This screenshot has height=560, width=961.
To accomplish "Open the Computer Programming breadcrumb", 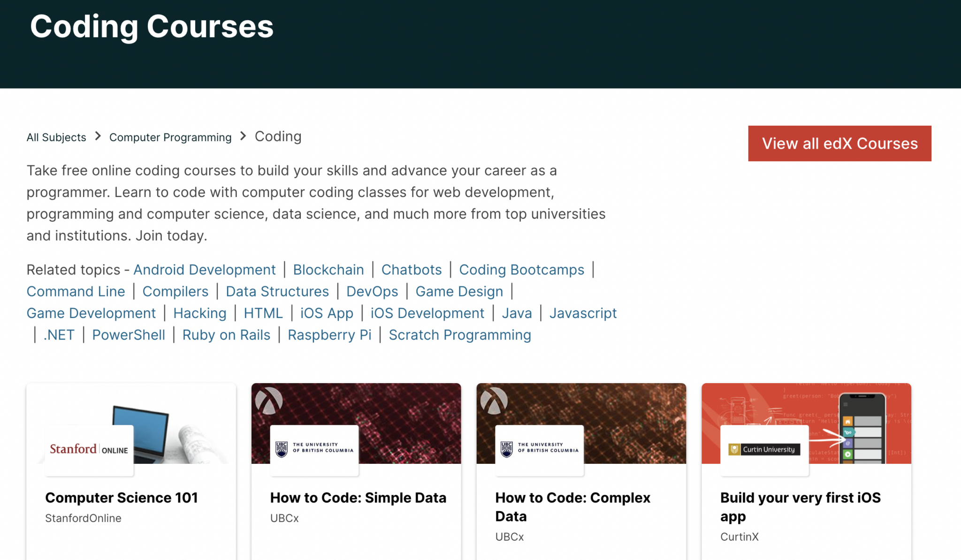I will click(x=170, y=137).
